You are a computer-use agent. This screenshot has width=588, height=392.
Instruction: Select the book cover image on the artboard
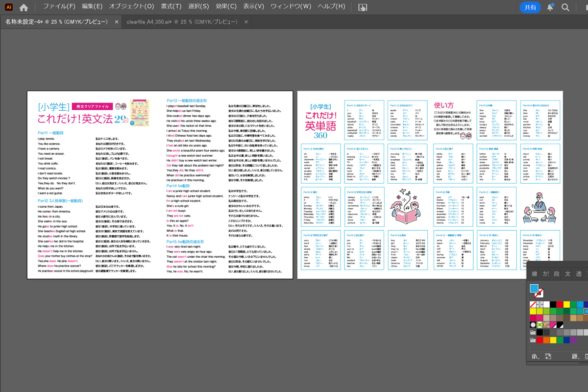point(140,113)
